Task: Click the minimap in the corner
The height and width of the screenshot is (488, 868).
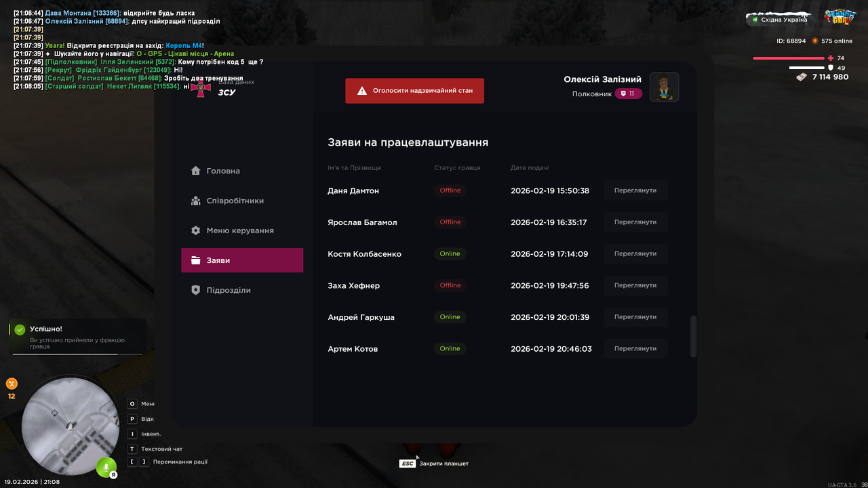Action: click(x=71, y=426)
